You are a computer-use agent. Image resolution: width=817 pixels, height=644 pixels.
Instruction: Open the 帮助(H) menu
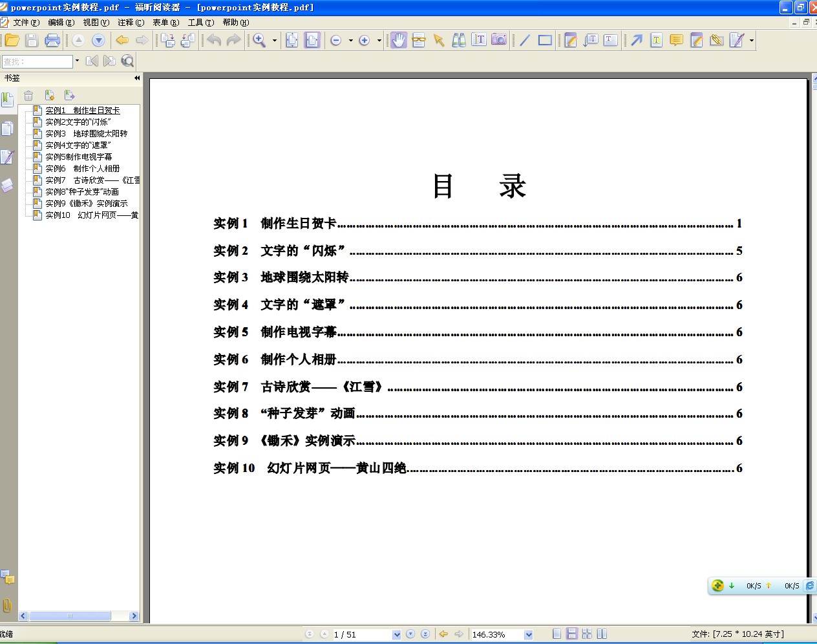pos(236,23)
